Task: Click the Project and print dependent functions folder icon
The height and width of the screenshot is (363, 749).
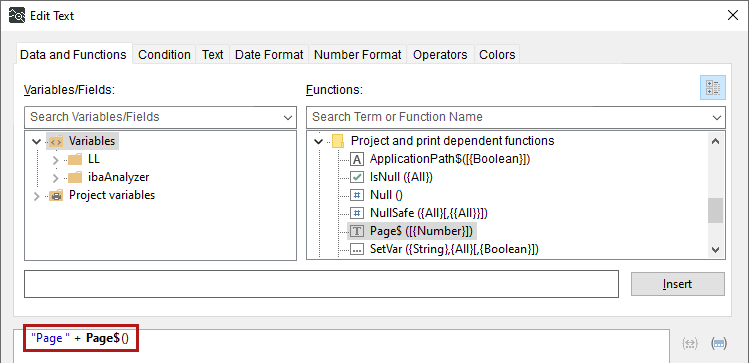Action: pos(338,141)
